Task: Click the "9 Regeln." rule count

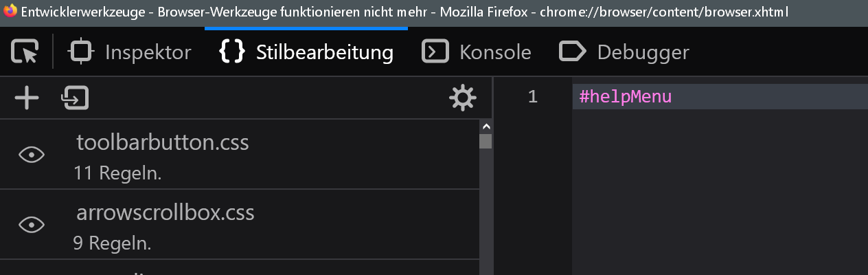Action: tap(112, 243)
